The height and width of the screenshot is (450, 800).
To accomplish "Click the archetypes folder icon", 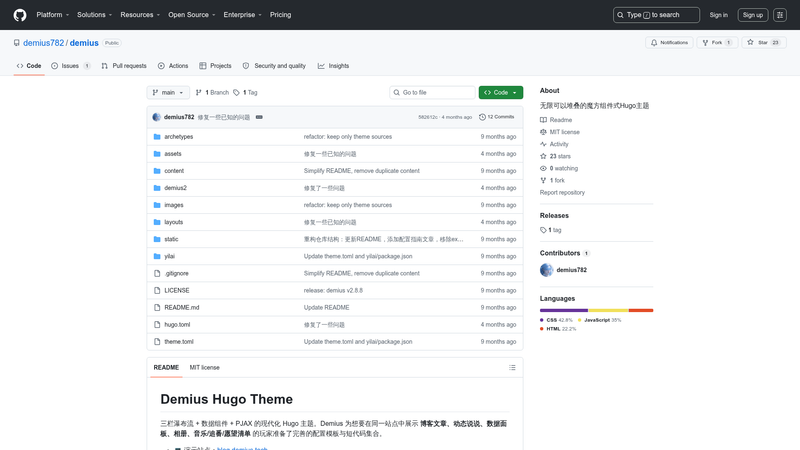I will coord(157,137).
